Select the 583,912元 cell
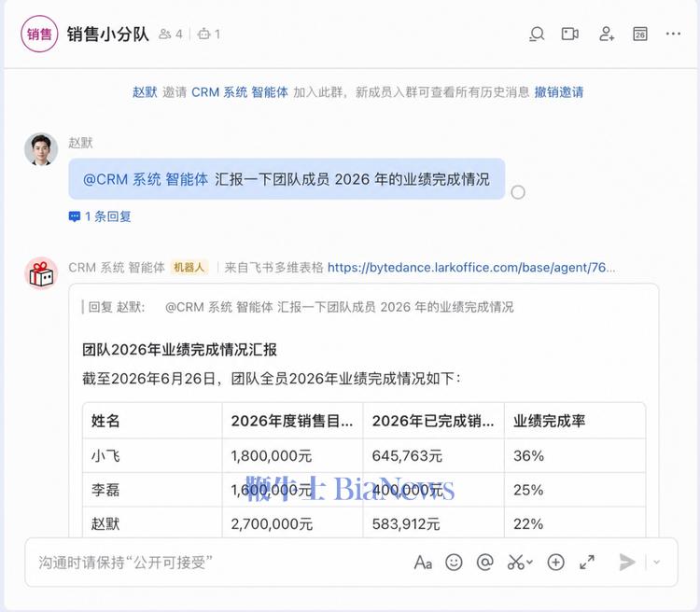The width and height of the screenshot is (700, 612). point(433,523)
